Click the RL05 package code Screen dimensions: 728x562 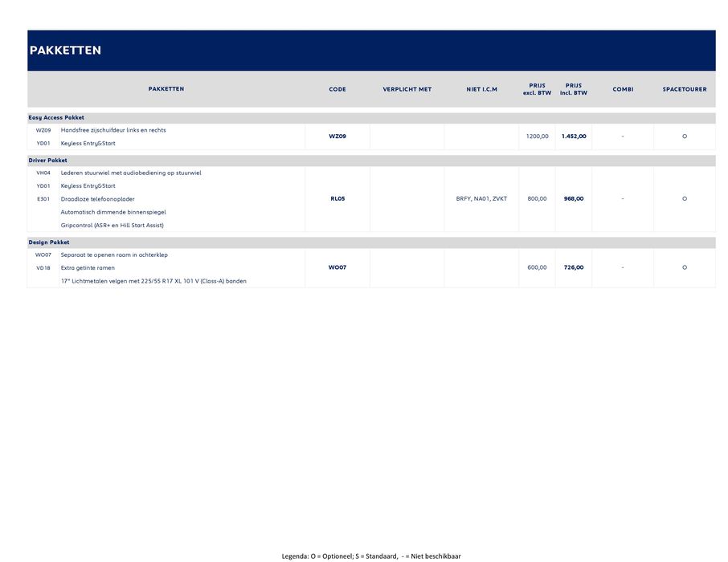click(337, 198)
